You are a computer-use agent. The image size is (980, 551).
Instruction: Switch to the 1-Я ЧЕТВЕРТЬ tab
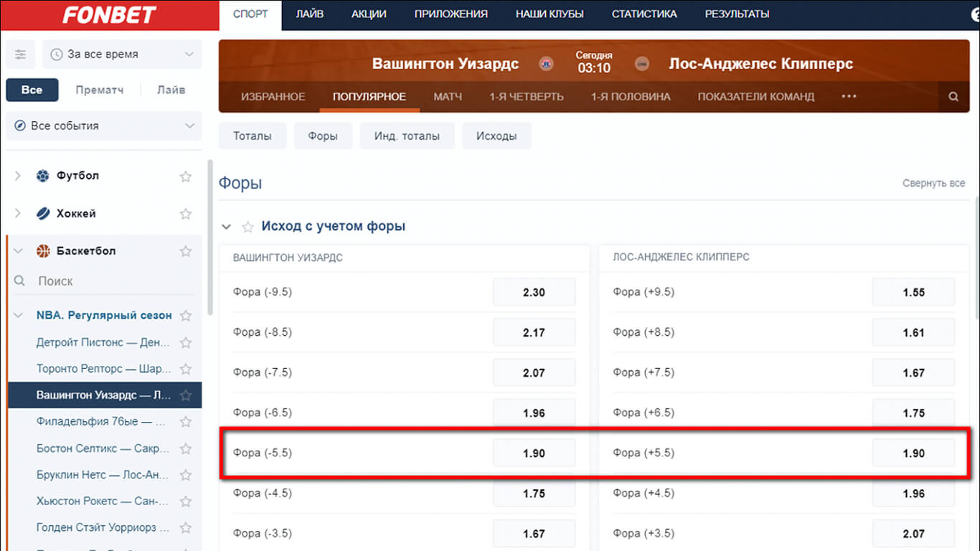point(527,97)
